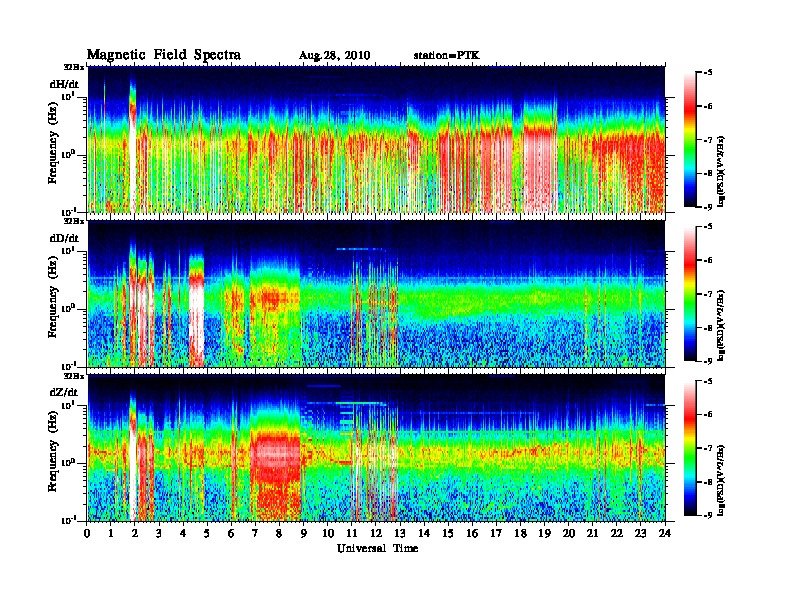Click the "Universal Time" axis label
Image resolution: width=792 pixels, height=612 pixels.
377,548
